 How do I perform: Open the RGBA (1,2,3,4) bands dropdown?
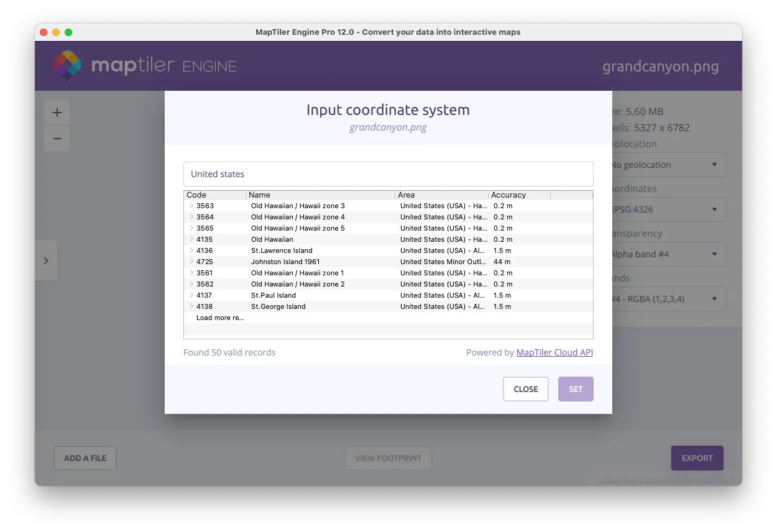point(669,299)
